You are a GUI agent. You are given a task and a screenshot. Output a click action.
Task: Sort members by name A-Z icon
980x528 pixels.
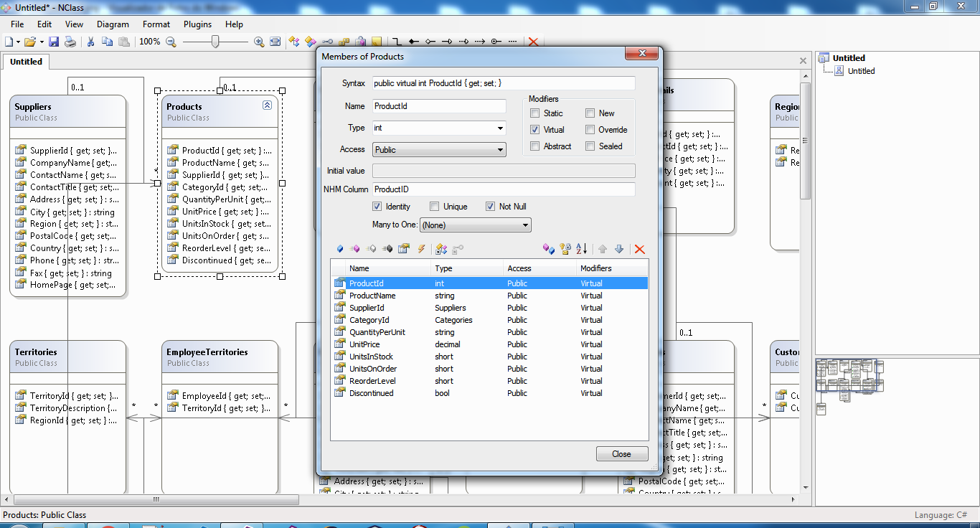coord(582,249)
